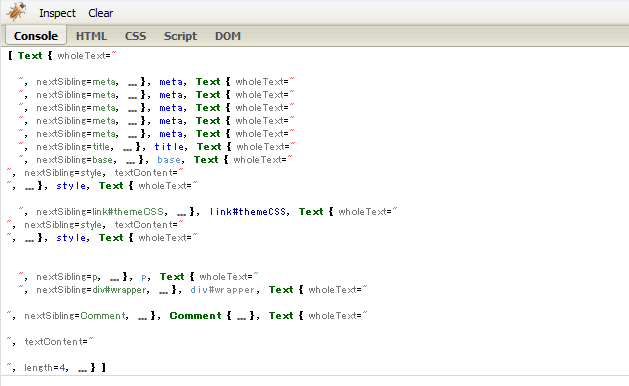Click the blue link#themeCSS element link
This screenshot has height=386, width=629.
click(x=248, y=212)
